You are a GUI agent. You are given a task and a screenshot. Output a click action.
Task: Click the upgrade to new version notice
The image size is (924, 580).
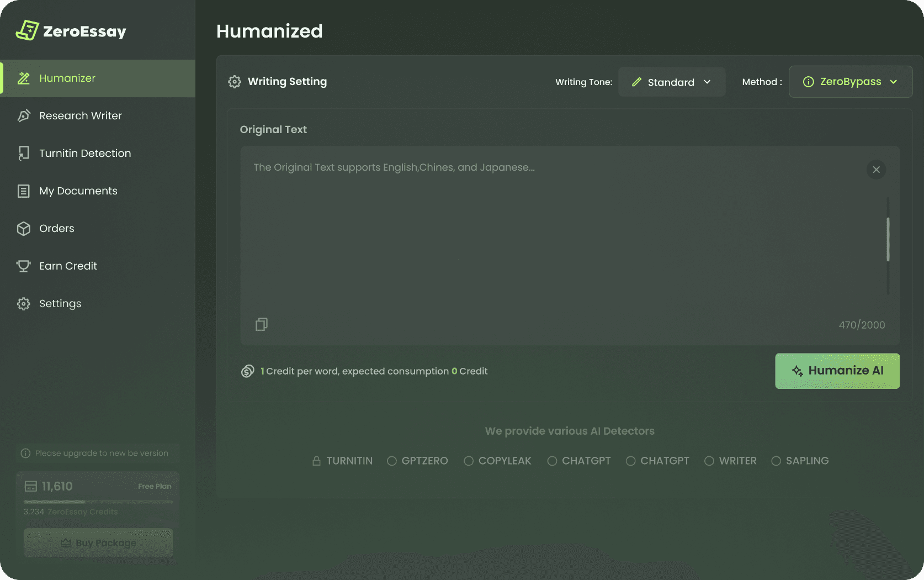click(x=98, y=454)
